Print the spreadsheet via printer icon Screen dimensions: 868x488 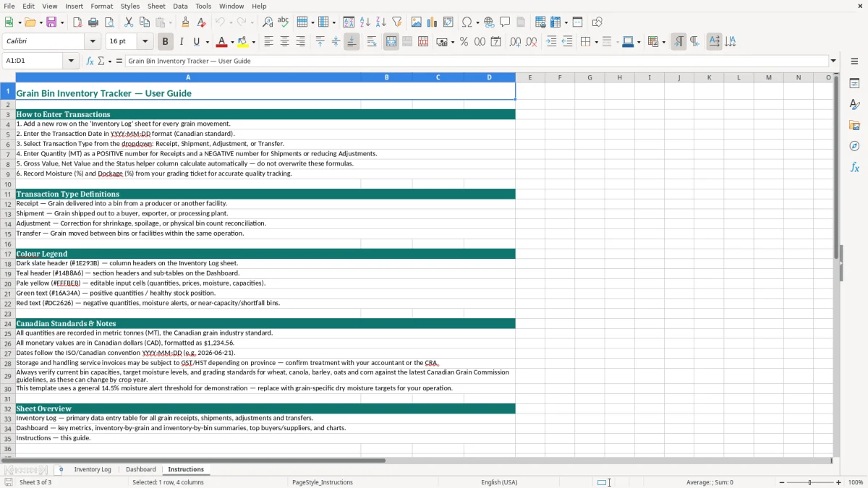point(93,22)
